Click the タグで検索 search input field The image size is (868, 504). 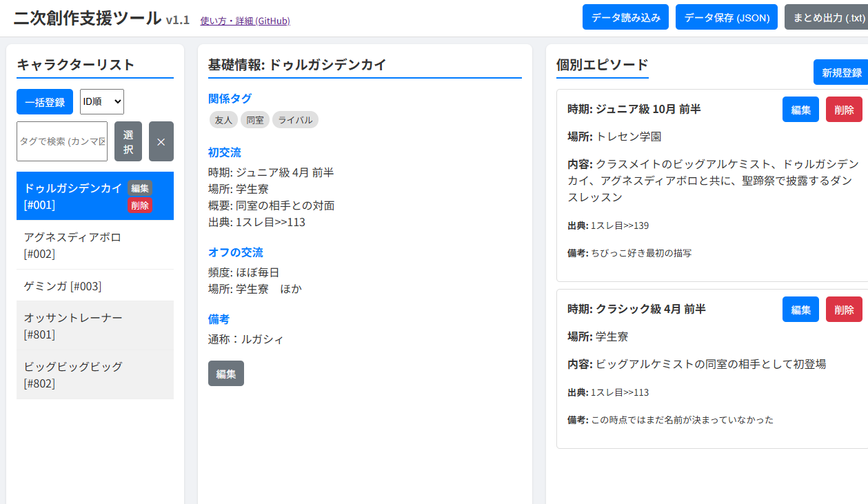point(62,141)
